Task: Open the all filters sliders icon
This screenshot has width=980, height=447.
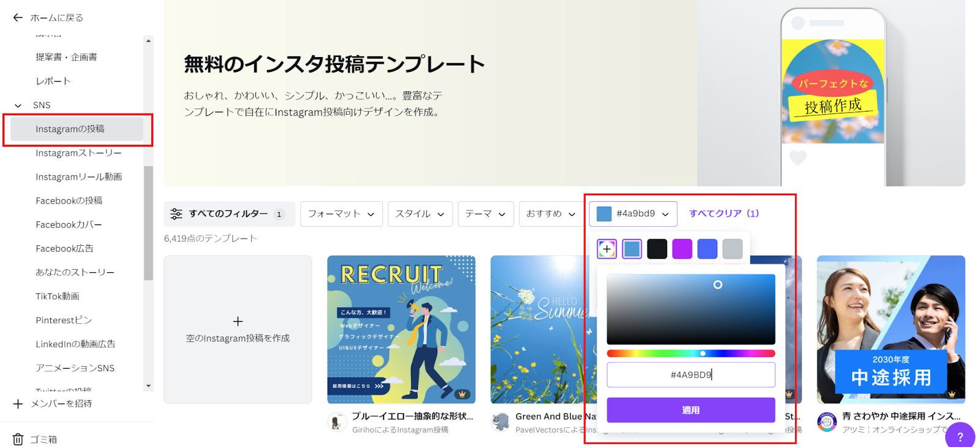Action: (x=176, y=214)
